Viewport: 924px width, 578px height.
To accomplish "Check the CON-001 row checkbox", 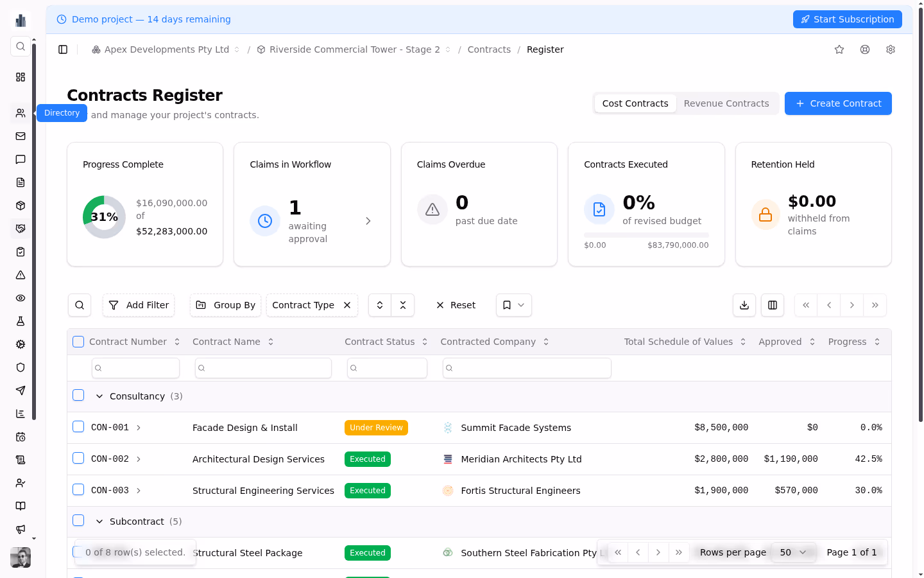I will click(x=78, y=426).
